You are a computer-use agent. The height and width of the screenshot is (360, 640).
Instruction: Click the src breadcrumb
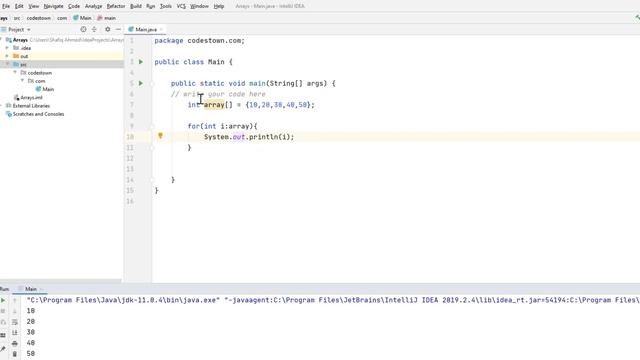17,18
